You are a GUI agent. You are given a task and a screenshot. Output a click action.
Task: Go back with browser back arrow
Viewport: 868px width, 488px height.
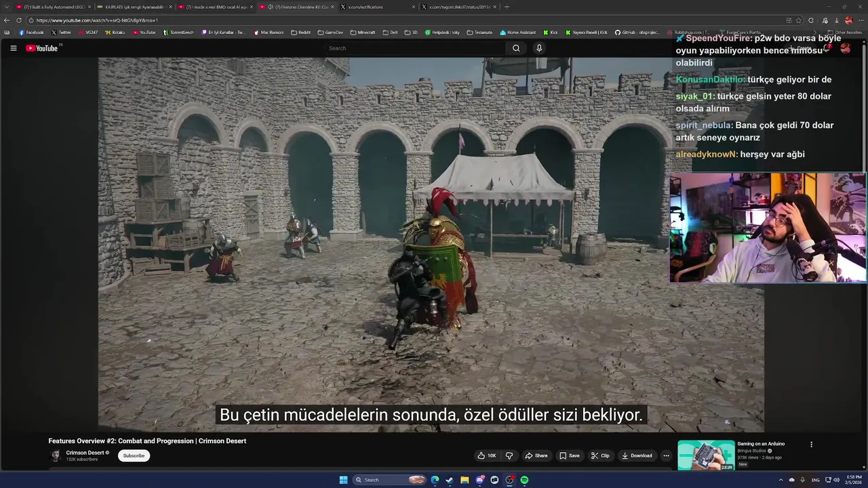point(7,20)
